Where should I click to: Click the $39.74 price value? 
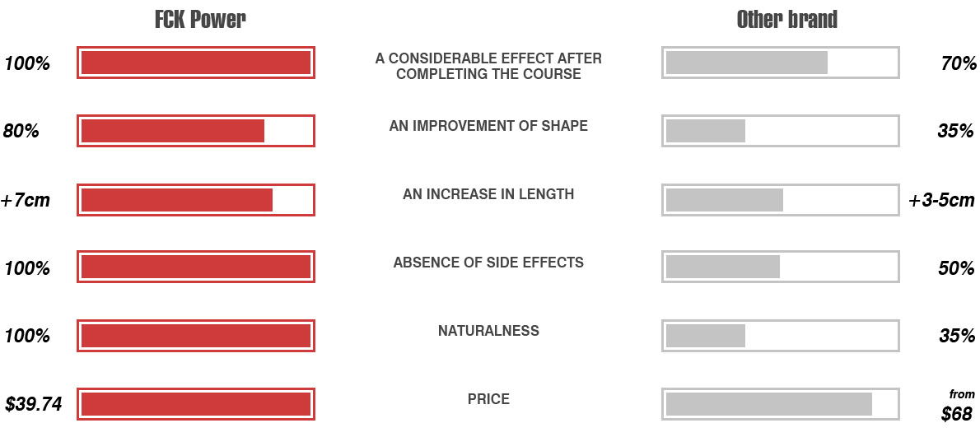coord(34,404)
